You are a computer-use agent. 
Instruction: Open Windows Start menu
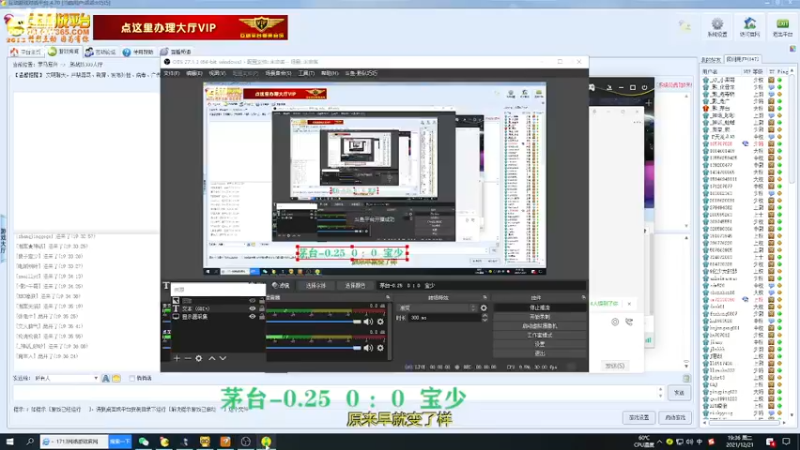[x=10, y=441]
